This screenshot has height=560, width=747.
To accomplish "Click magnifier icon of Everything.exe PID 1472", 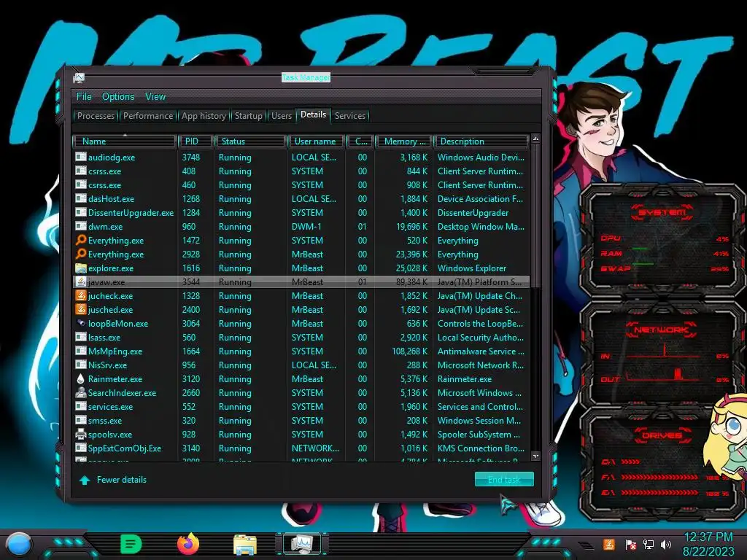I will point(81,240).
